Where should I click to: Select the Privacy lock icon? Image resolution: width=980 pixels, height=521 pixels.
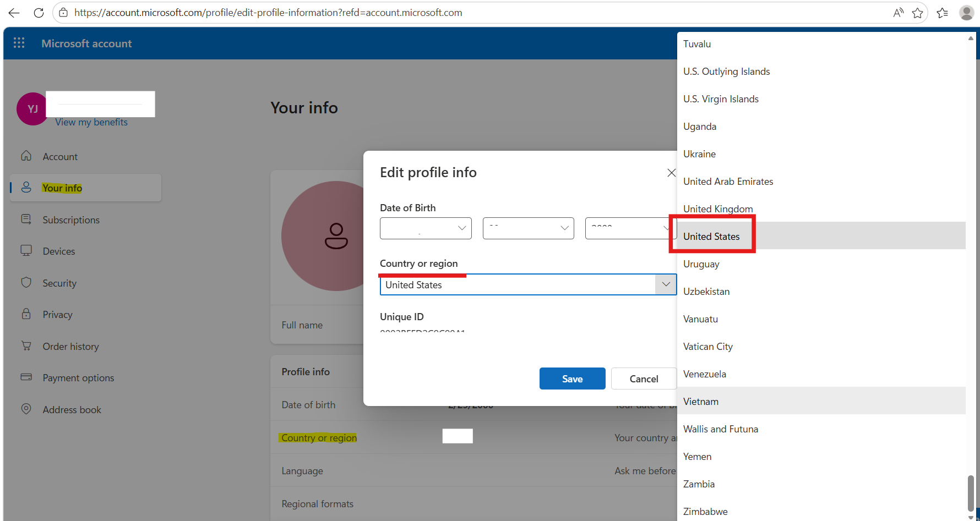coord(26,314)
